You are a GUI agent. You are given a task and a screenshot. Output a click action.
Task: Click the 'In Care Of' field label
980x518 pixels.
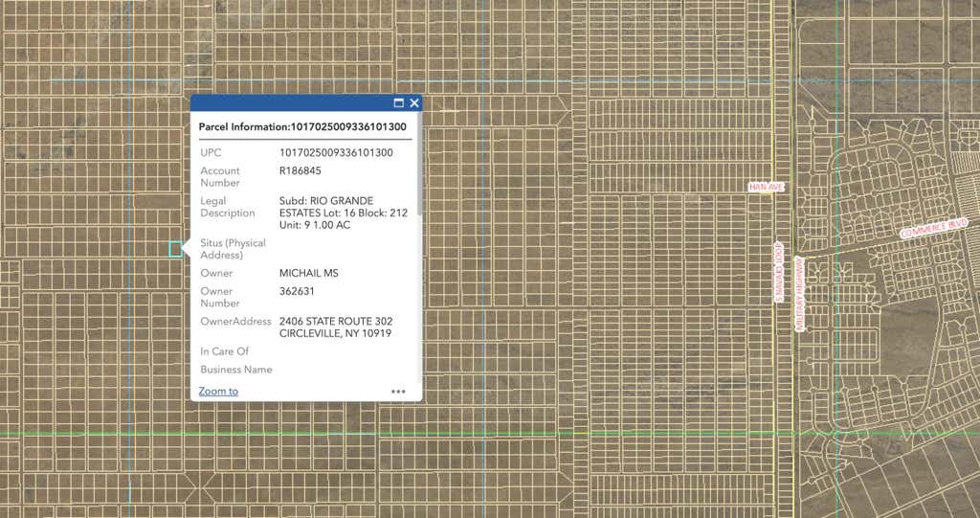point(224,351)
